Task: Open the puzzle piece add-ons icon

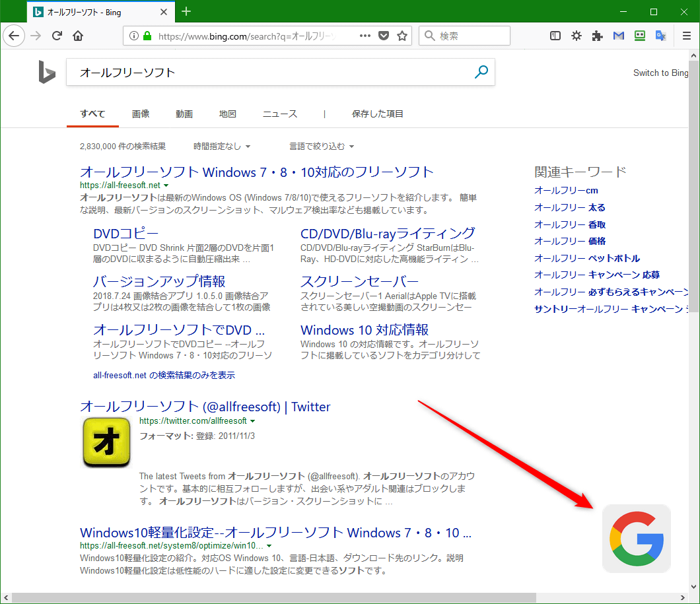Action: 598,36
